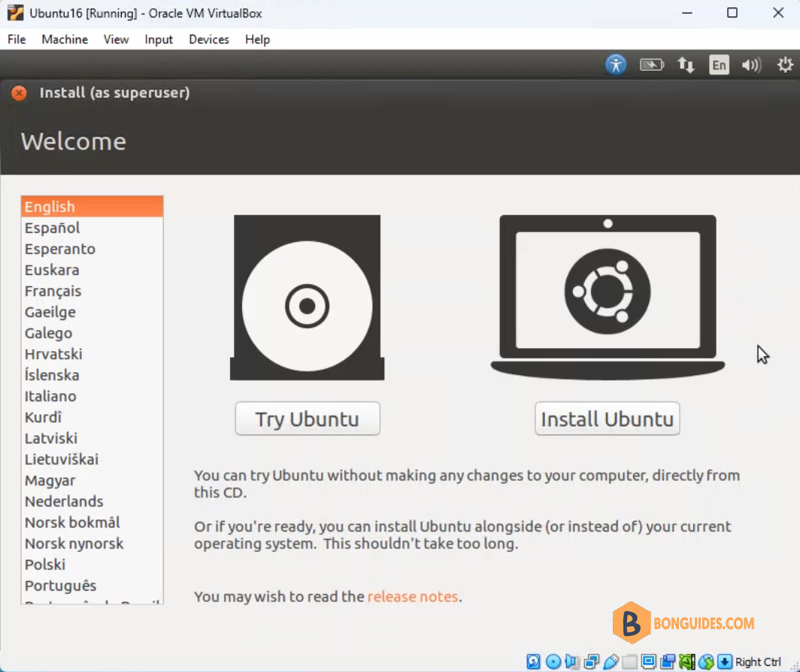Screen dimensions: 800x672
Task: Click the Install Ubuntu button
Action: click(608, 419)
